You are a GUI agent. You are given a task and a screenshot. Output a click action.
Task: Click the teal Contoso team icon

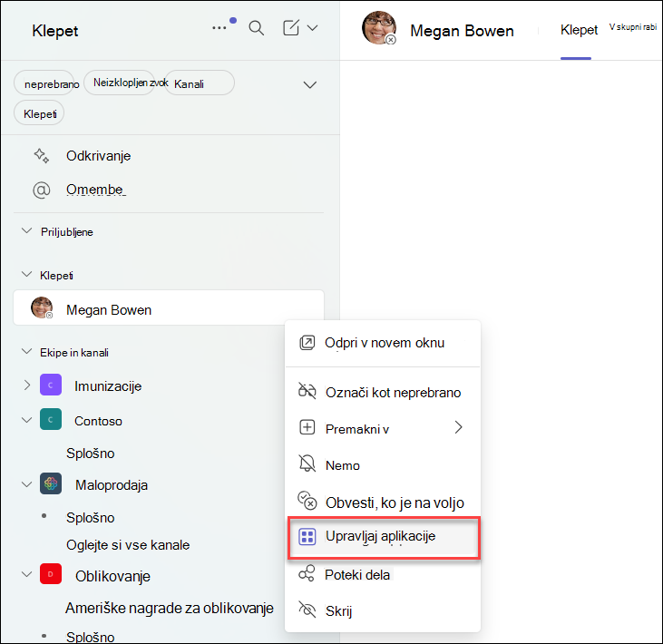coord(51,419)
